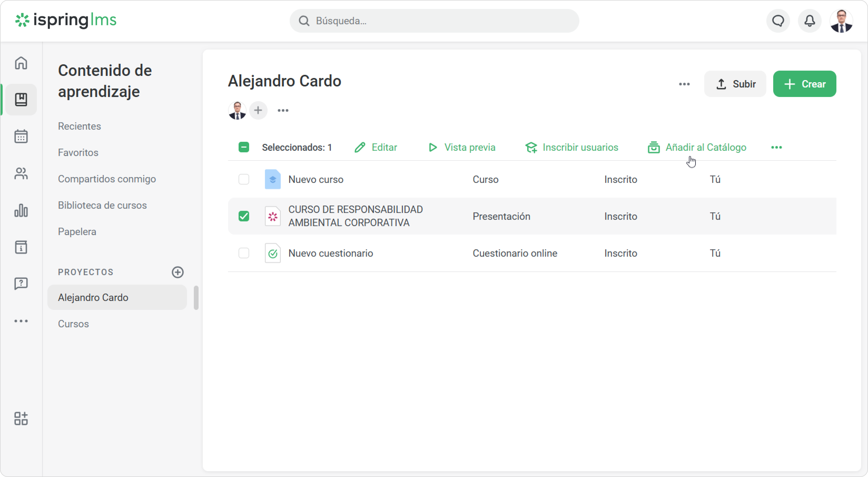Add a new project with plus icon
Viewport: 868px width, 477px height.
[178, 272]
